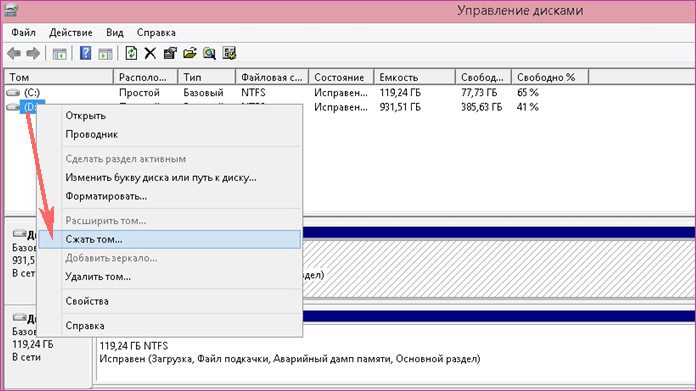Choose Открыть in context menu

[169, 115]
